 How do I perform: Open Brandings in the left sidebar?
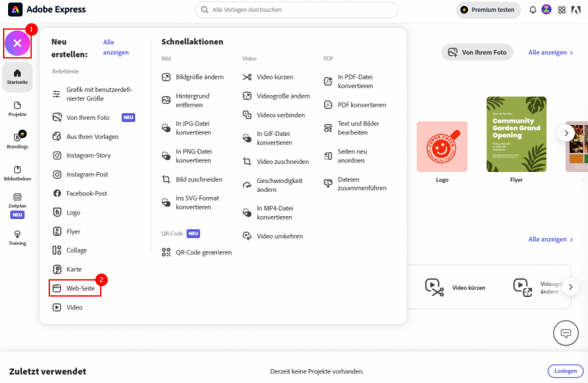(x=17, y=140)
